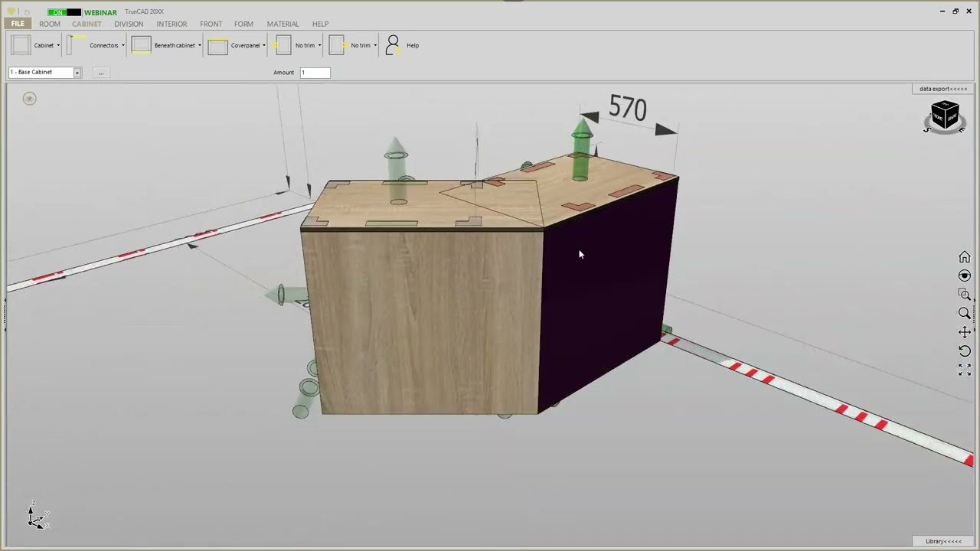Click the first No trim icon
The width and height of the screenshot is (980, 551).
coord(283,45)
